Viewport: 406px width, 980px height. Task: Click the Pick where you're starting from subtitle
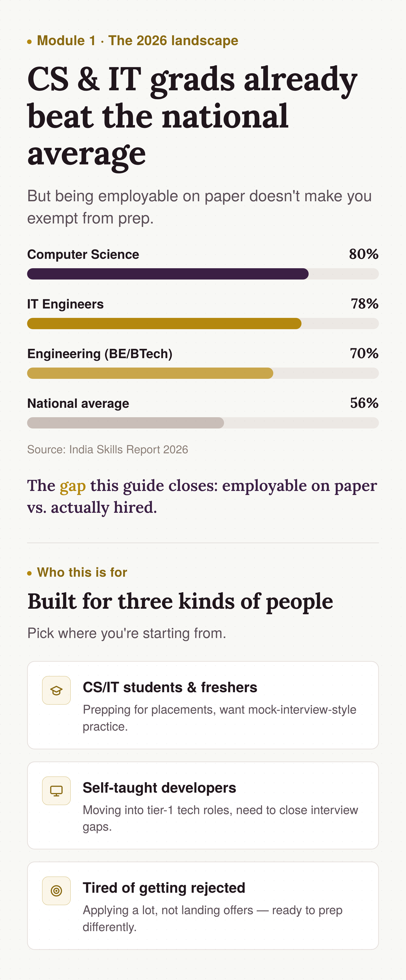127,634
